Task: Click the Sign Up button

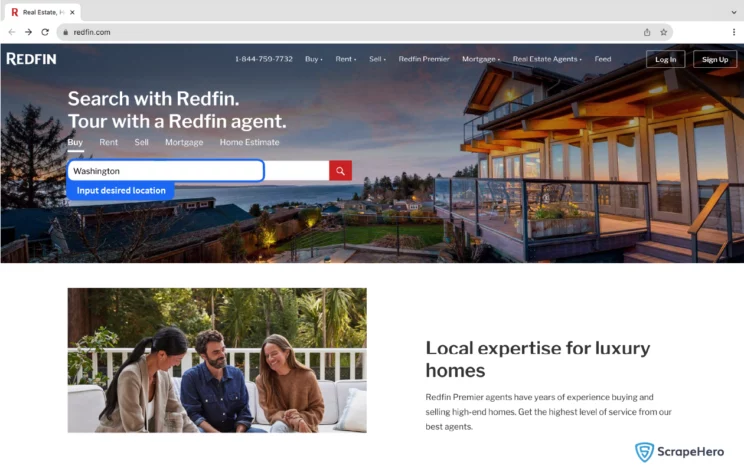Action: 715,59
